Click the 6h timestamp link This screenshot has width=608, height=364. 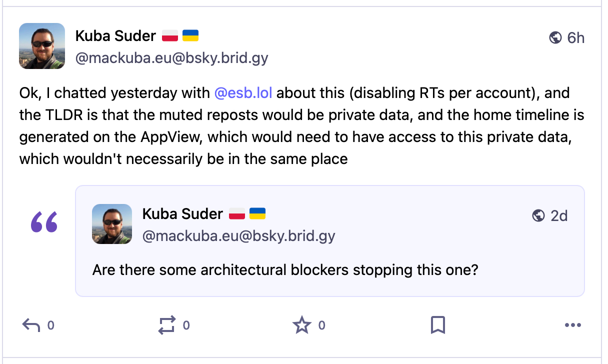(x=576, y=37)
